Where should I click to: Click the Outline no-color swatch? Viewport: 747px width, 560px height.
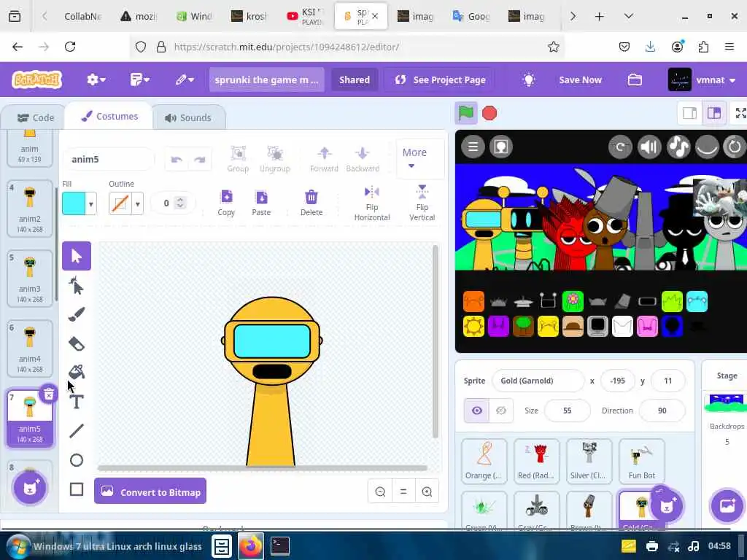120,204
